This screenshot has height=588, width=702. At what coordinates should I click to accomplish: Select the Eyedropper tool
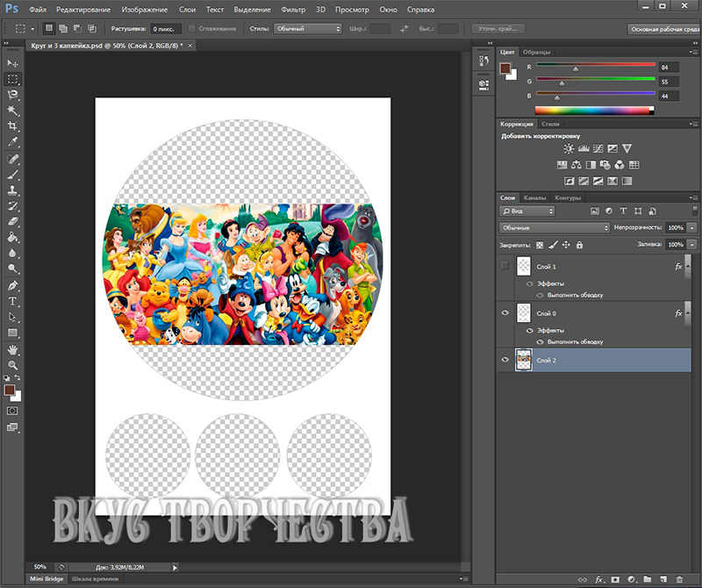tap(12, 142)
